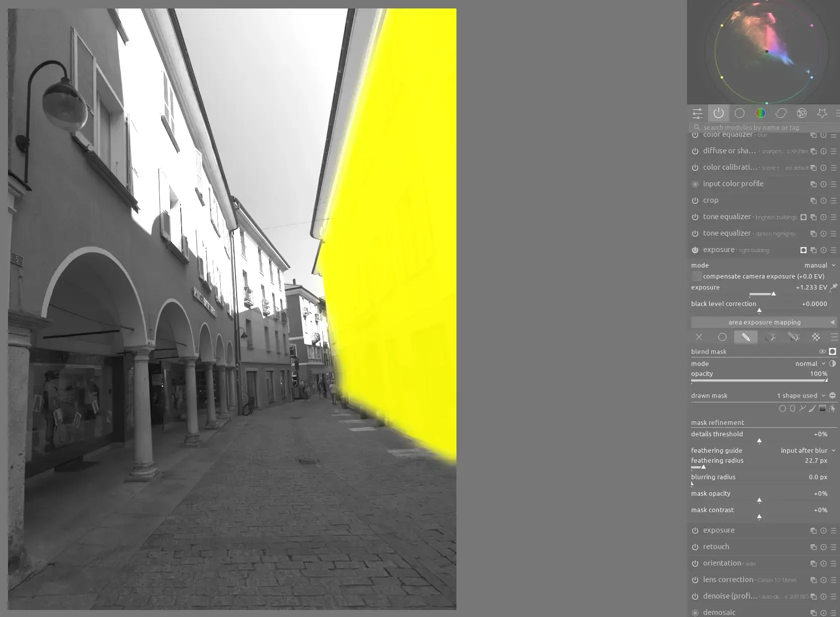Image resolution: width=840 pixels, height=617 pixels.
Task: Switch to the color modules group tab
Action: [x=760, y=113]
